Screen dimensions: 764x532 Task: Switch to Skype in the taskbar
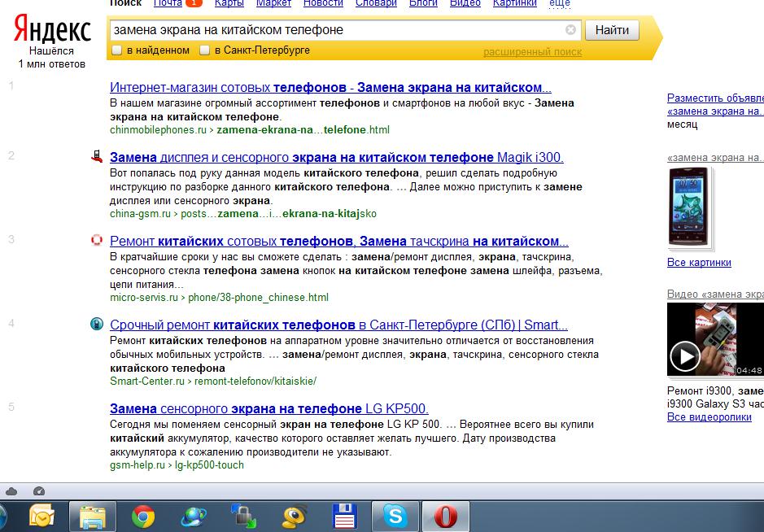[x=395, y=517]
